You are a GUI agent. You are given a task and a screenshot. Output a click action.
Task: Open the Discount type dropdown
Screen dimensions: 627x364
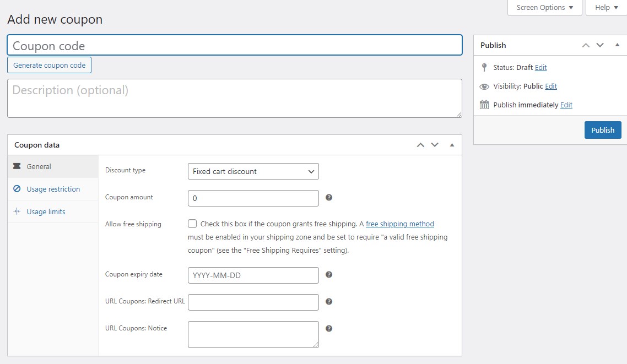point(253,171)
